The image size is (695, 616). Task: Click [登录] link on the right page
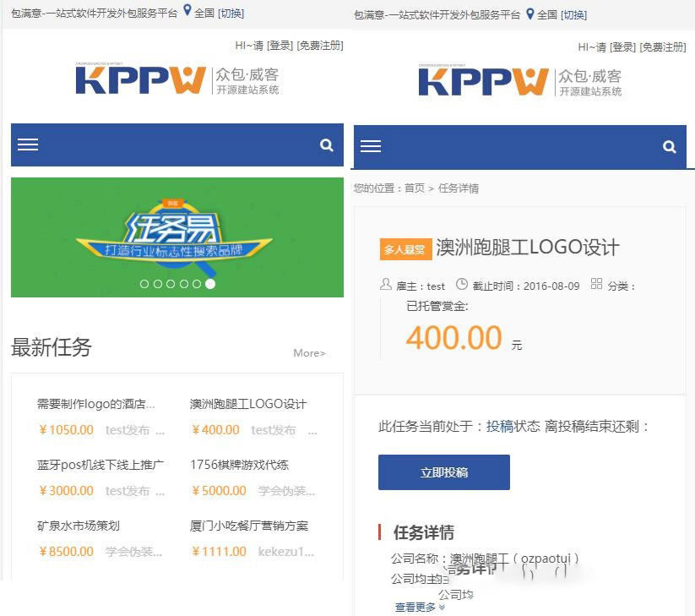(622, 47)
